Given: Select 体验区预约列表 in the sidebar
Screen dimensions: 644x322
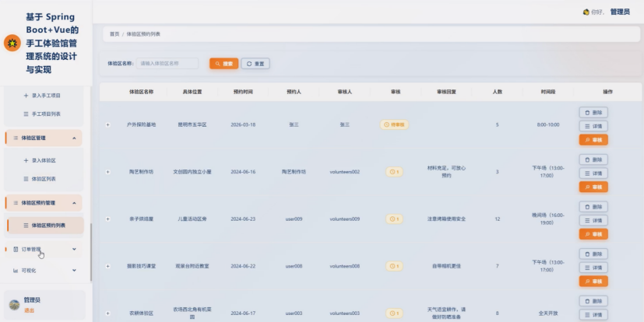Looking at the screenshot, I should 45,226.
